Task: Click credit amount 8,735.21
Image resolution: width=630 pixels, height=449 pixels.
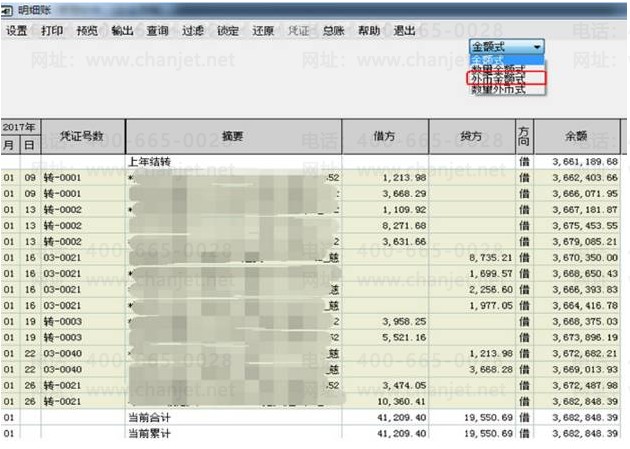Action: [x=491, y=257]
